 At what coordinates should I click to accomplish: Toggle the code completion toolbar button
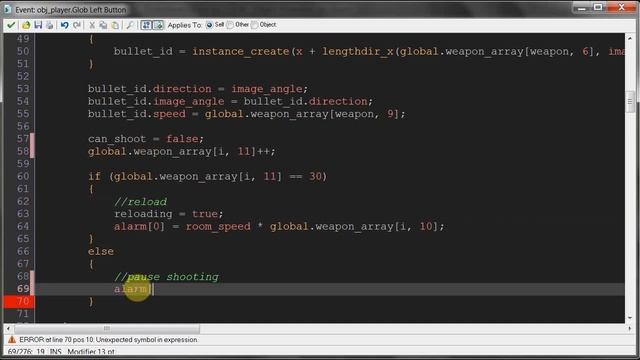(x=158, y=25)
